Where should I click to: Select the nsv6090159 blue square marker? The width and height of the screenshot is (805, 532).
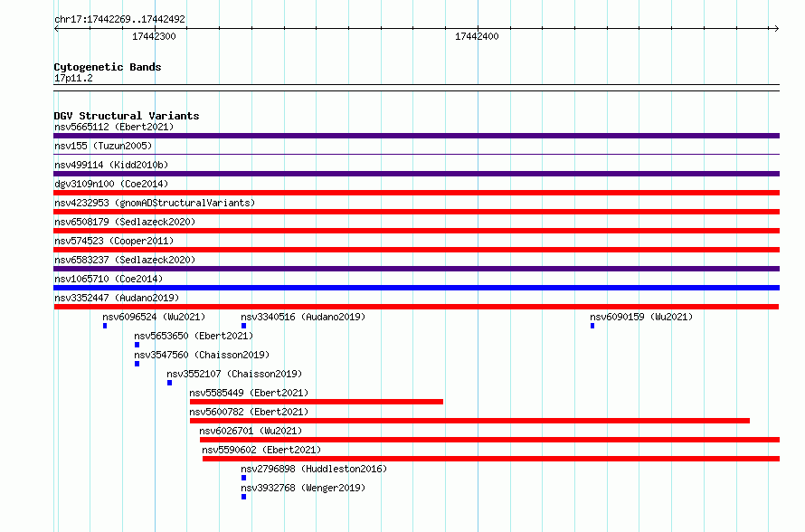click(x=592, y=326)
